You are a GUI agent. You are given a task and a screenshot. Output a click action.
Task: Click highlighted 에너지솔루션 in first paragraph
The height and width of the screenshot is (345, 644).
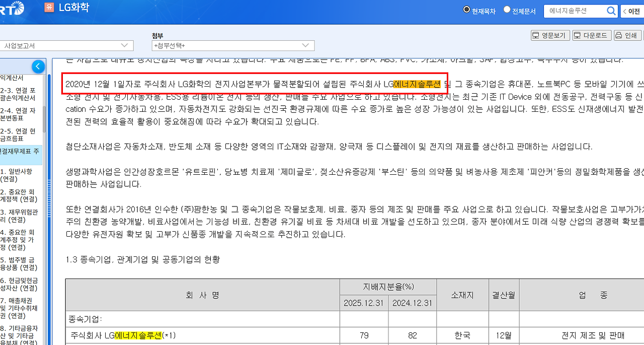tap(417, 83)
